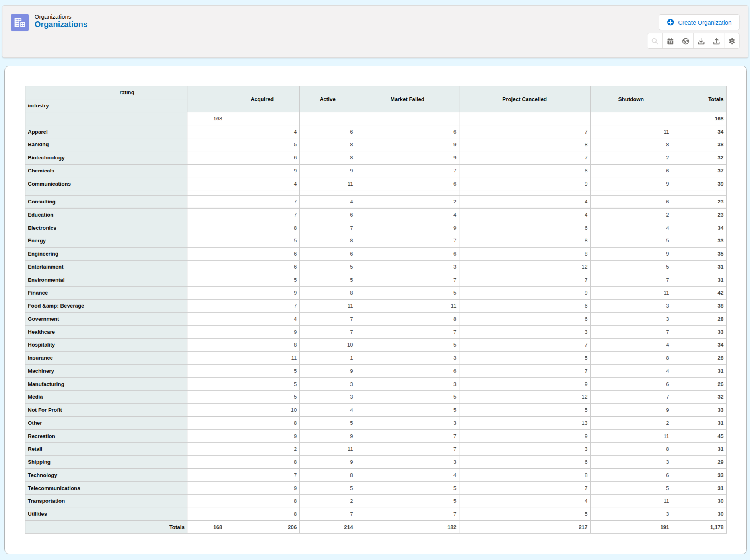Click the download import icon
The height and width of the screenshot is (560, 750).
[x=701, y=41]
